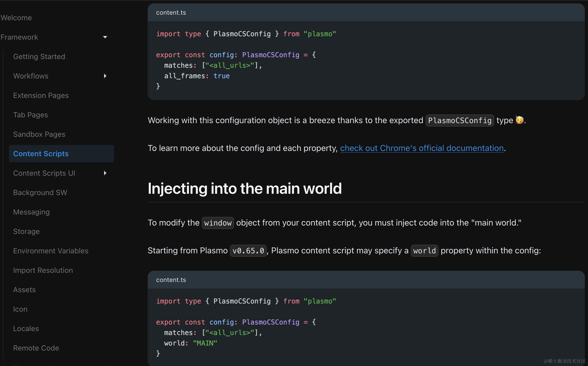The height and width of the screenshot is (366, 588).
Task: Collapse the Framework section arrow
Action: tap(105, 37)
